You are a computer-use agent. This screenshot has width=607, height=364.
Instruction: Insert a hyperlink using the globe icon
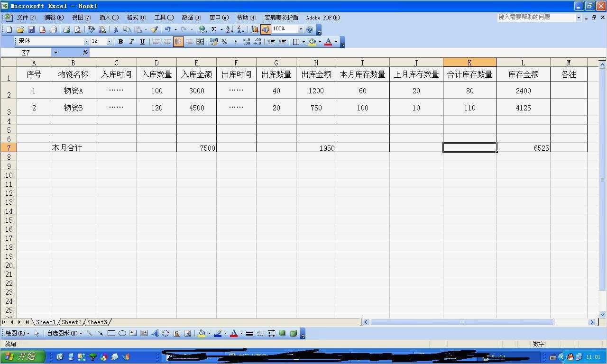(202, 29)
